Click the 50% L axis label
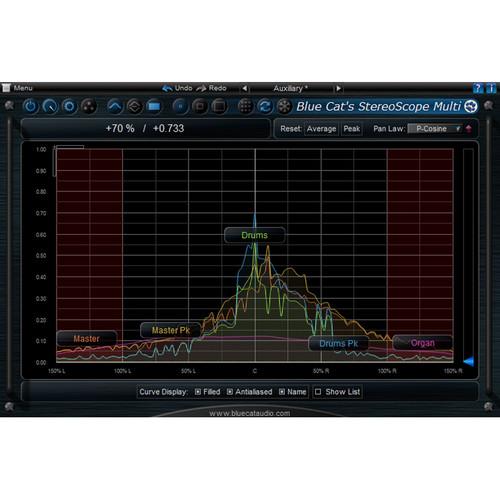 [188, 371]
